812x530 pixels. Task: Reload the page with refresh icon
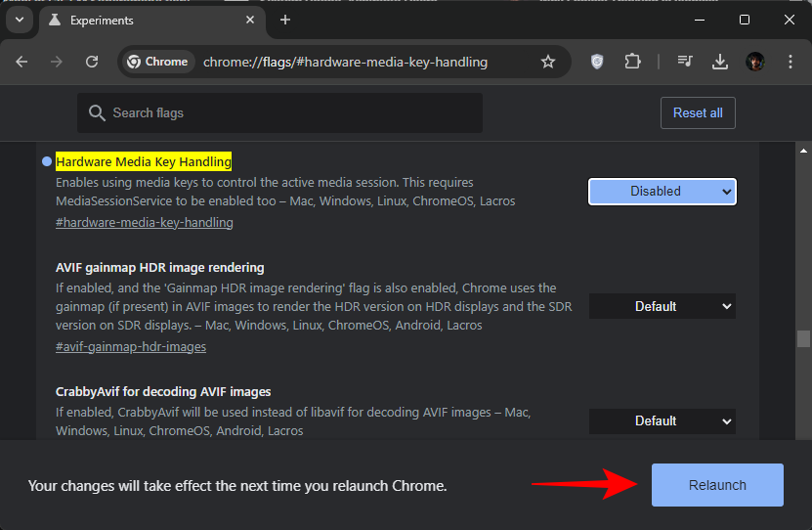click(92, 62)
